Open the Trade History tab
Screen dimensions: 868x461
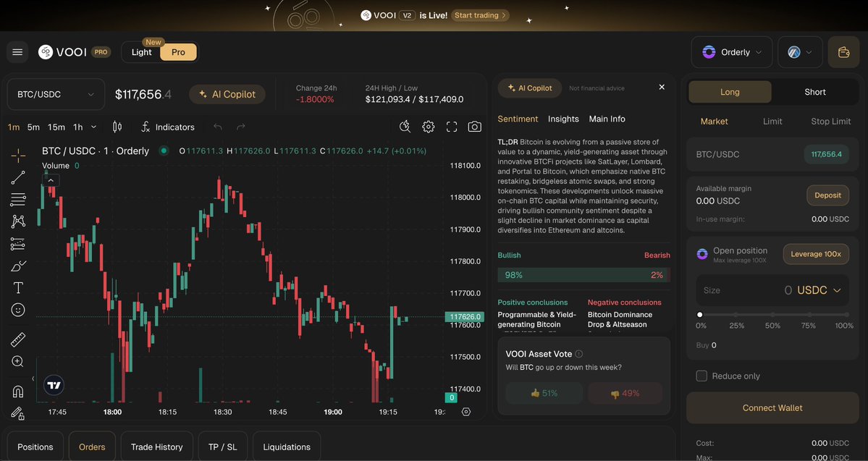156,447
